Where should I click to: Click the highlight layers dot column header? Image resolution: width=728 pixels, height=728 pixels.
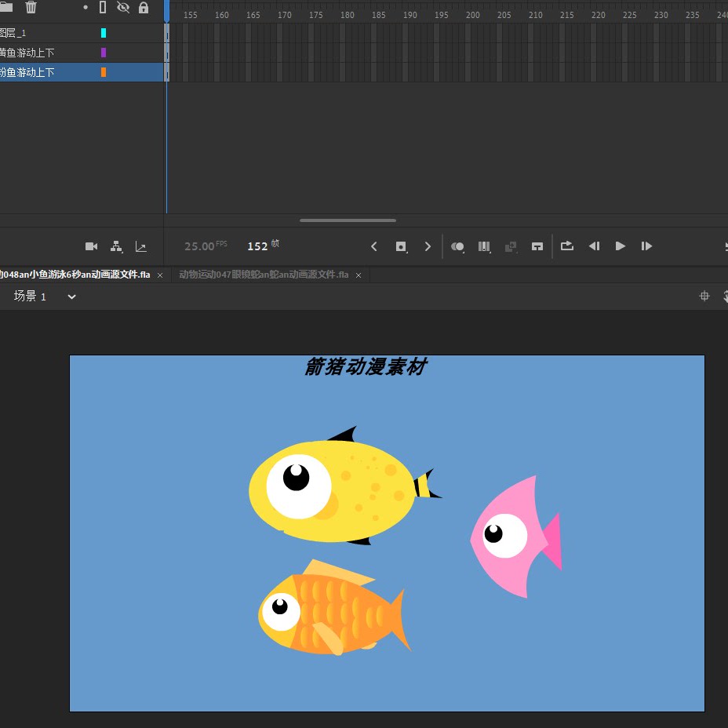(86, 7)
